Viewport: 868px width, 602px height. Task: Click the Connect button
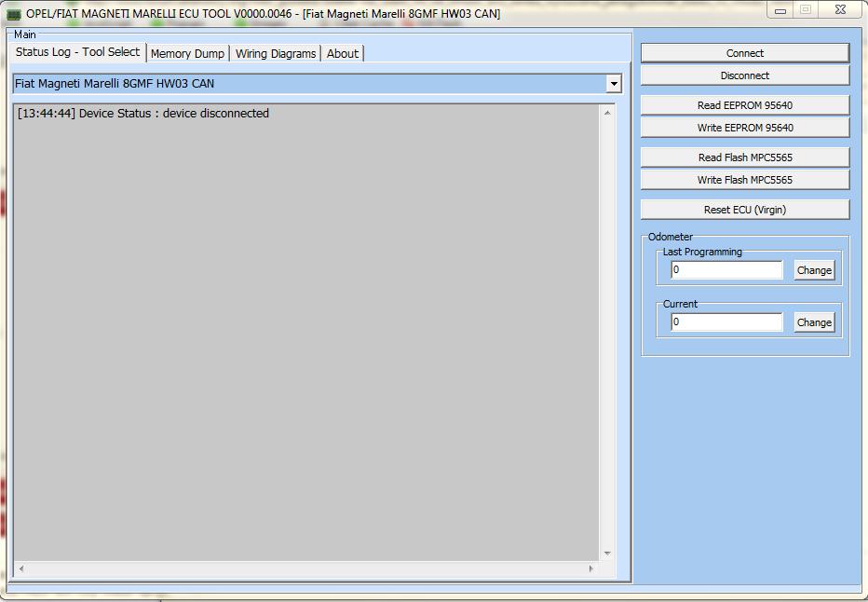[744, 53]
